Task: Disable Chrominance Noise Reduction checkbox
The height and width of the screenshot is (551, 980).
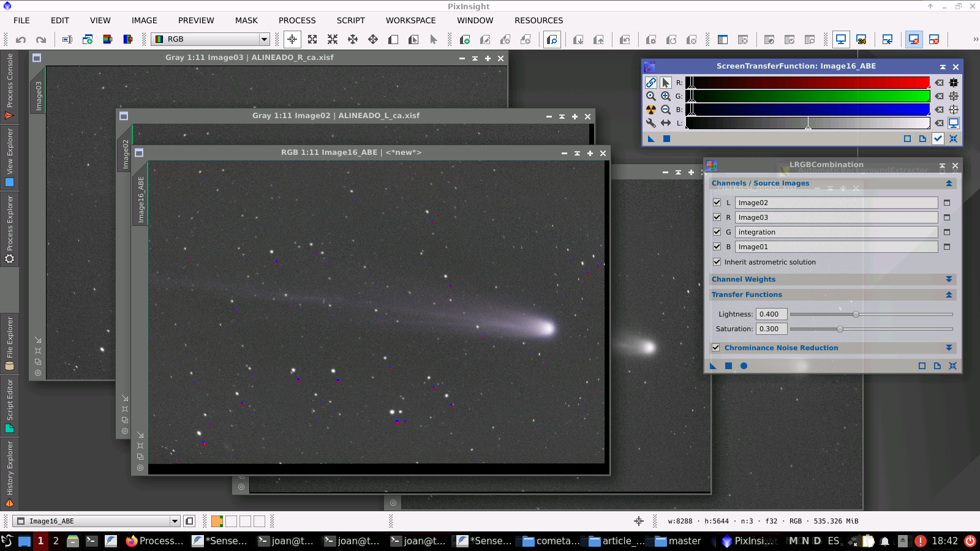Action: pos(715,348)
